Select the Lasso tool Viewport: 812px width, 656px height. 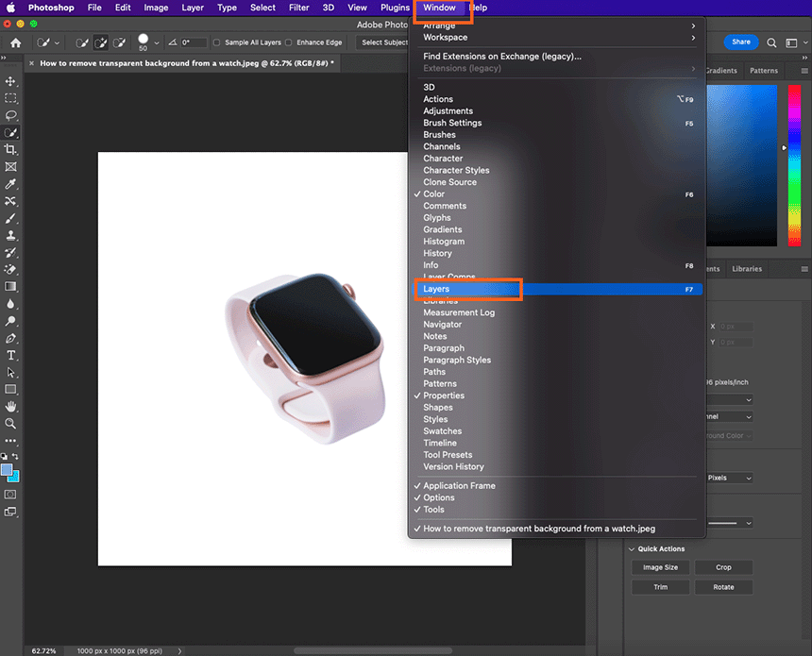[x=11, y=115]
